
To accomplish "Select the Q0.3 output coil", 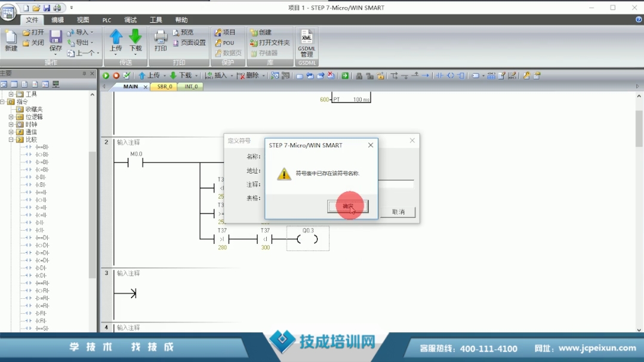I will [307, 239].
